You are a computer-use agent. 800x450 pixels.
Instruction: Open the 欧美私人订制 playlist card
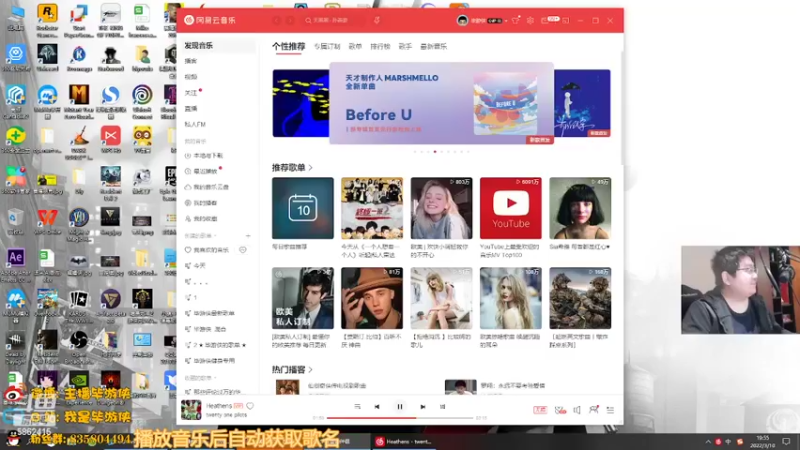(x=303, y=298)
